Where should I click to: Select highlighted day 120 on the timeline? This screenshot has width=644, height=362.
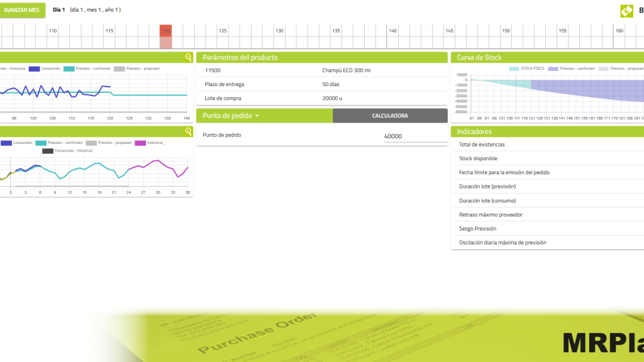[165, 36]
